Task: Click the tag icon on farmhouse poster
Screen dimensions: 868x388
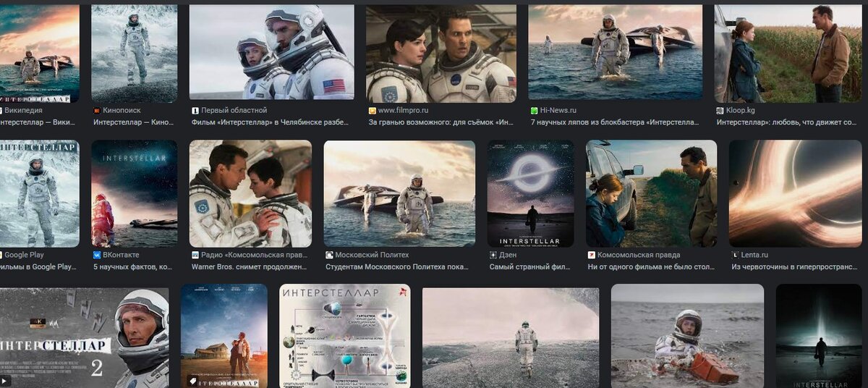Action: (x=193, y=379)
